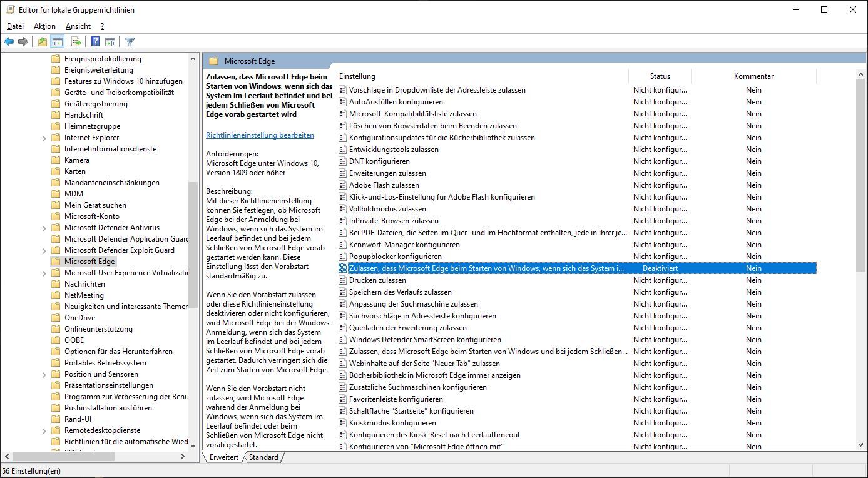
Task: Open the Datei menu
Action: [x=15, y=26]
